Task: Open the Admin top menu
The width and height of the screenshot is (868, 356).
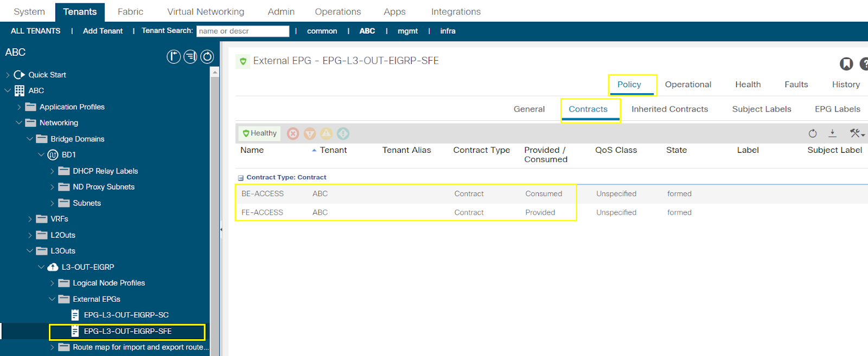Action: click(281, 11)
